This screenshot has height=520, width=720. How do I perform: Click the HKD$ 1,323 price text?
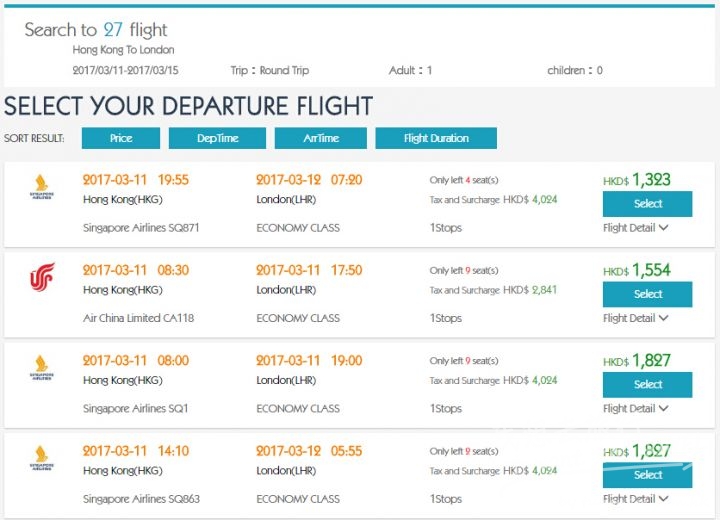637,180
